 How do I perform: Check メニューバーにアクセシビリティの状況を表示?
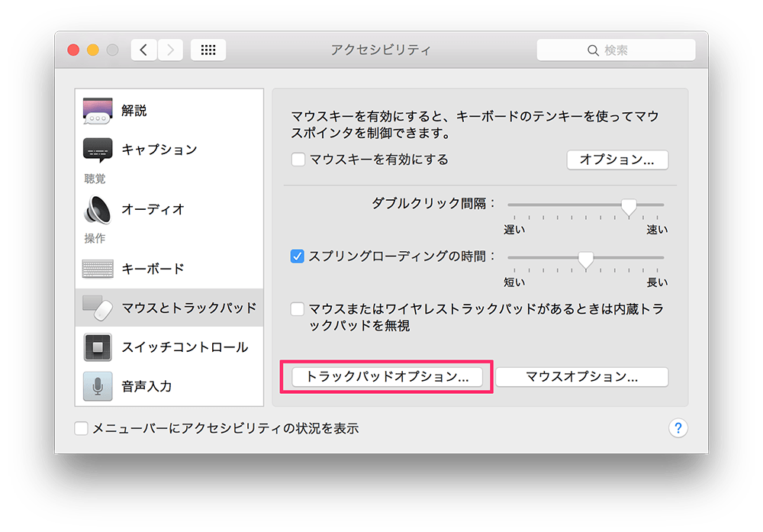click(82, 428)
